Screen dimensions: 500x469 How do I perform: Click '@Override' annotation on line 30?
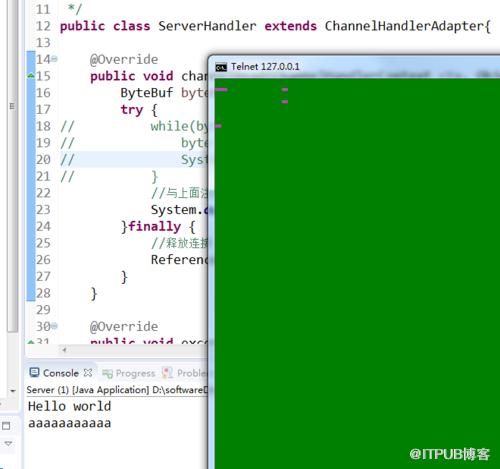pos(124,326)
